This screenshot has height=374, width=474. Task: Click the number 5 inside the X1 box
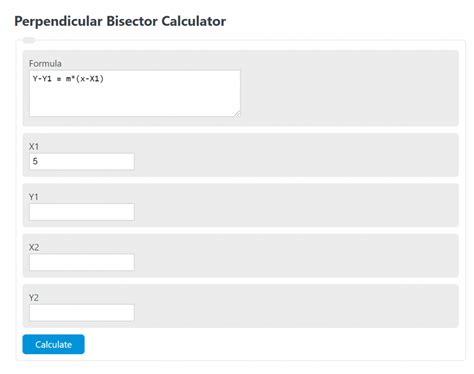click(35, 161)
